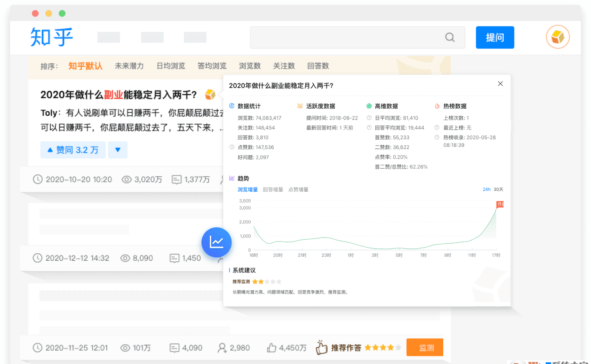
Task: Click the 活跃度数据 section icon
Action: tap(300, 106)
